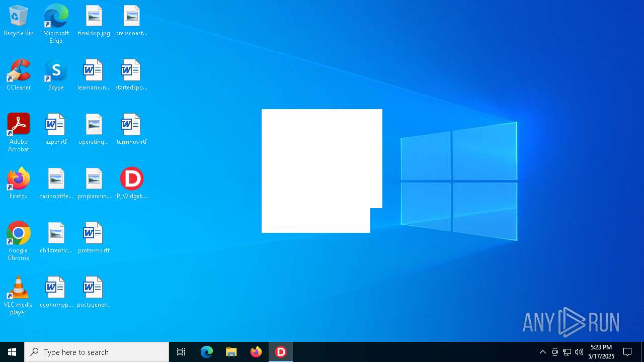Select the childrentic image file
Viewport: 644px width, 362px height.
tap(56, 238)
